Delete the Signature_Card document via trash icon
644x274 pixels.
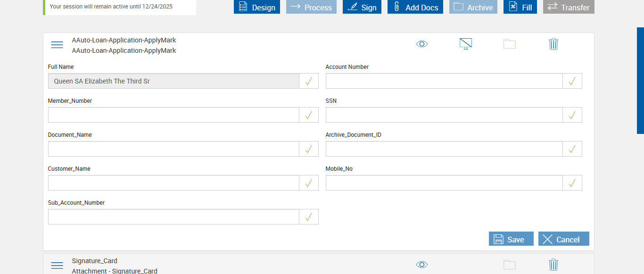pos(553,265)
